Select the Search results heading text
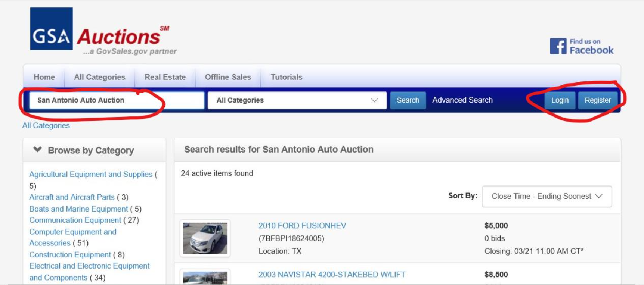The width and height of the screenshot is (644, 285). point(279,149)
